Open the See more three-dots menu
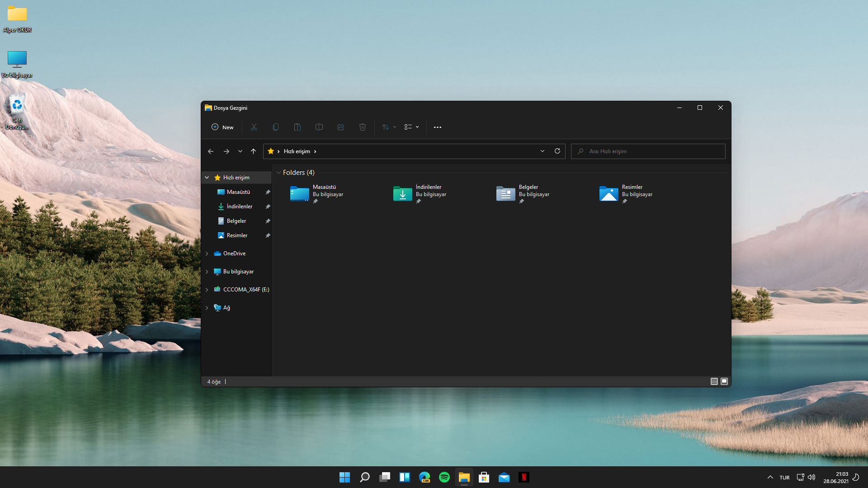The width and height of the screenshot is (868, 488). (x=438, y=127)
